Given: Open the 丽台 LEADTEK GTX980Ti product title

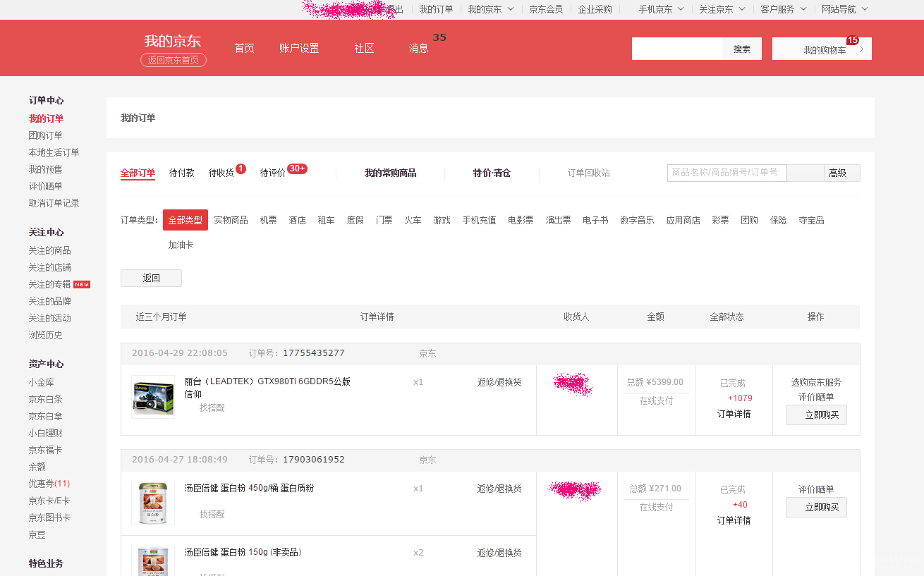Looking at the screenshot, I should [x=267, y=388].
